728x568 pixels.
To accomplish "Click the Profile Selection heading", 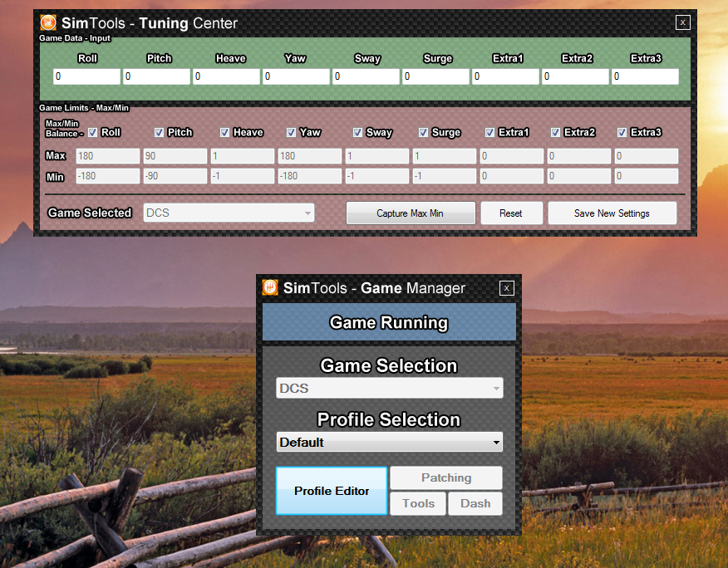I will pos(389,419).
